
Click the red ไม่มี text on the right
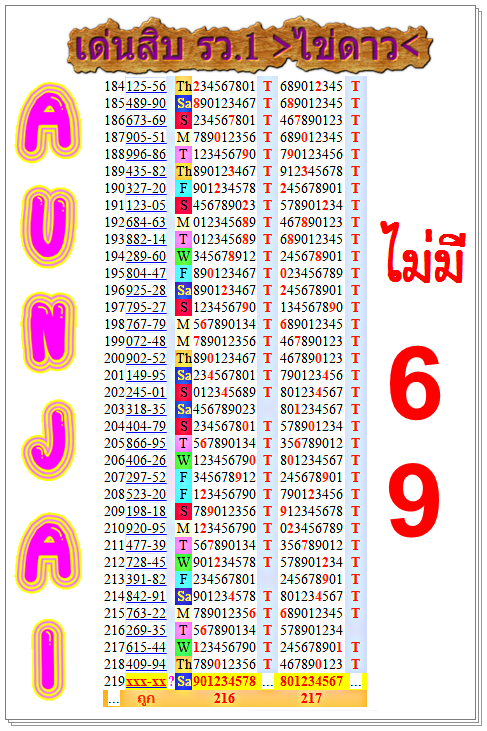coord(423,252)
